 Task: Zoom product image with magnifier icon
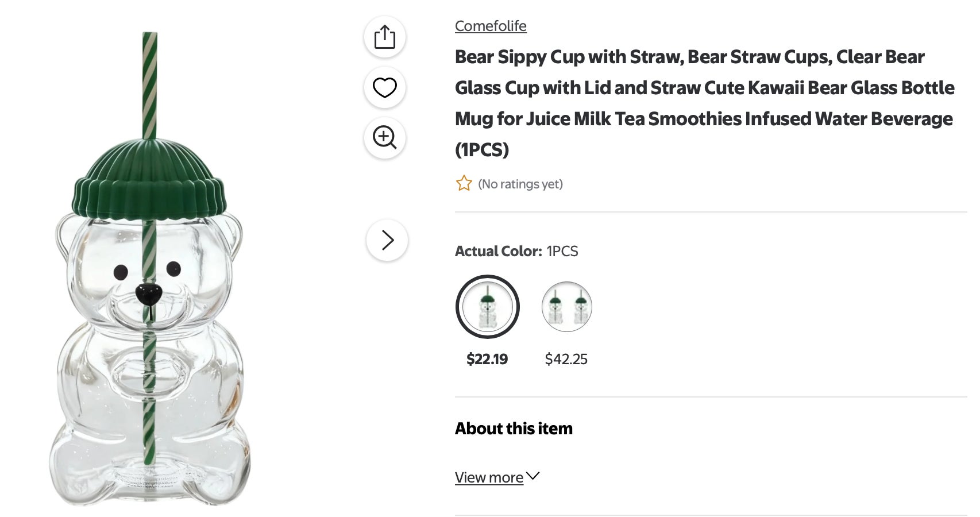pyautogui.click(x=385, y=138)
